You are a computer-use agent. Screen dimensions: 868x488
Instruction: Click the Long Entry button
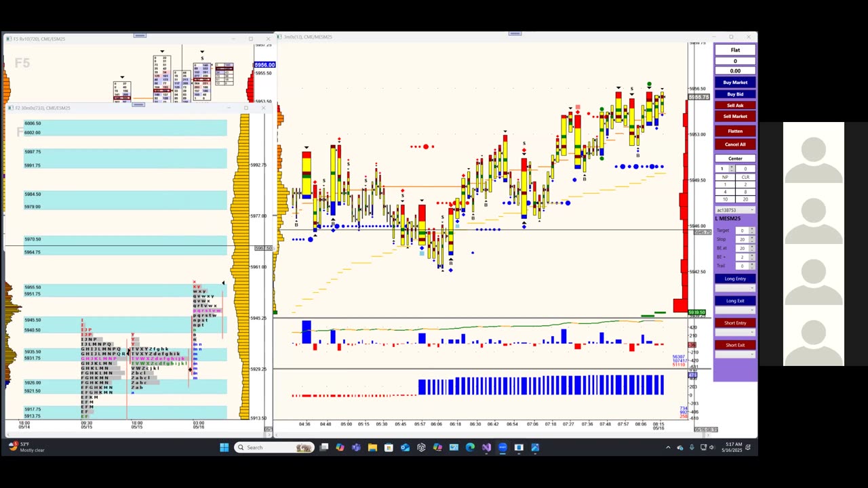click(735, 279)
